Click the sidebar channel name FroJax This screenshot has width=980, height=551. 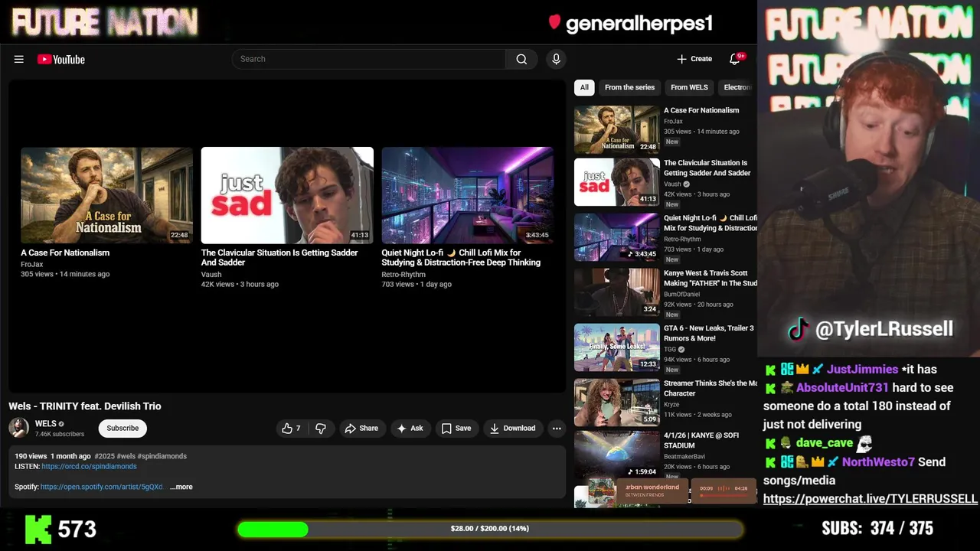coord(673,121)
